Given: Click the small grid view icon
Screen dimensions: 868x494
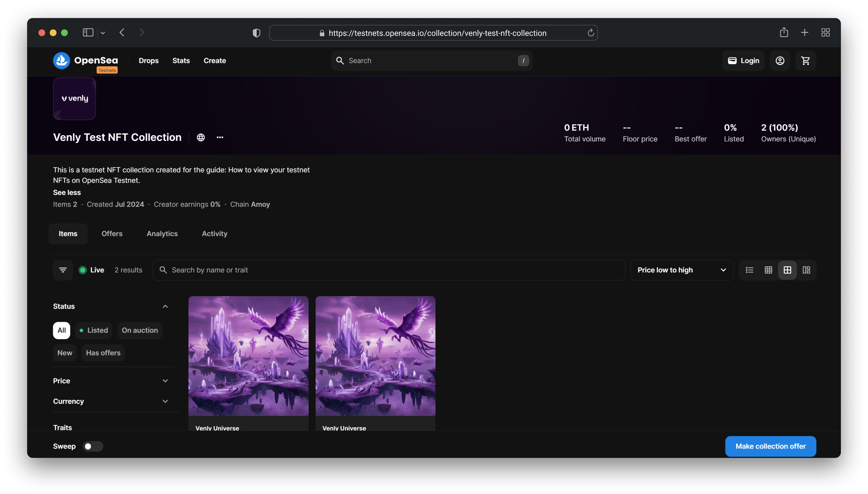Looking at the screenshot, I should (x=769, y=270).
